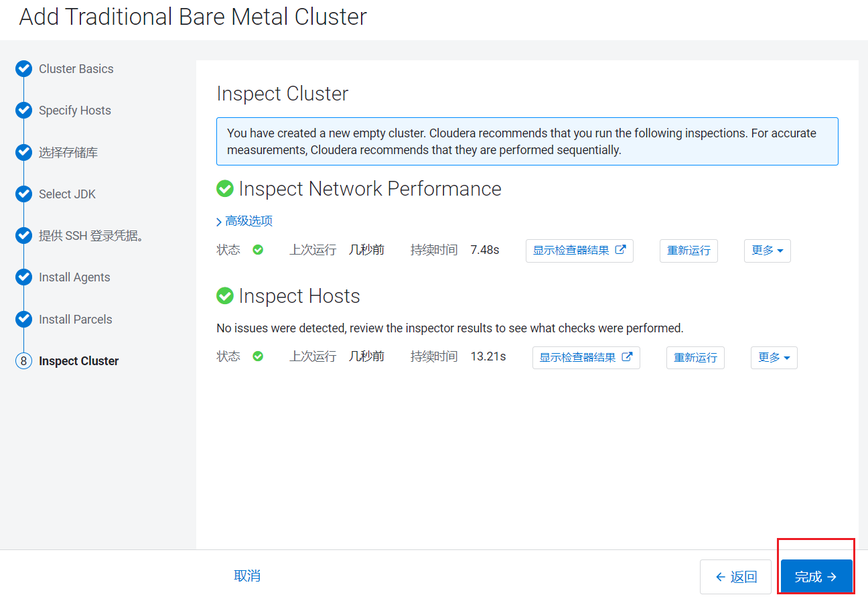Open 选择存储库 wizard step
The width and height of the screenshot is (868, 601).
pos(68,153)
